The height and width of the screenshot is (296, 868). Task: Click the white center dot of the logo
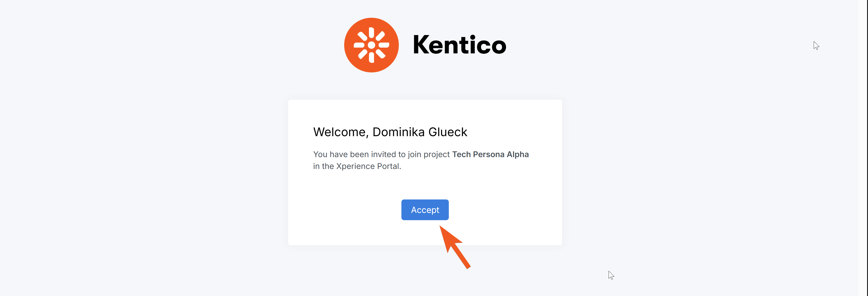coord(371,45)
